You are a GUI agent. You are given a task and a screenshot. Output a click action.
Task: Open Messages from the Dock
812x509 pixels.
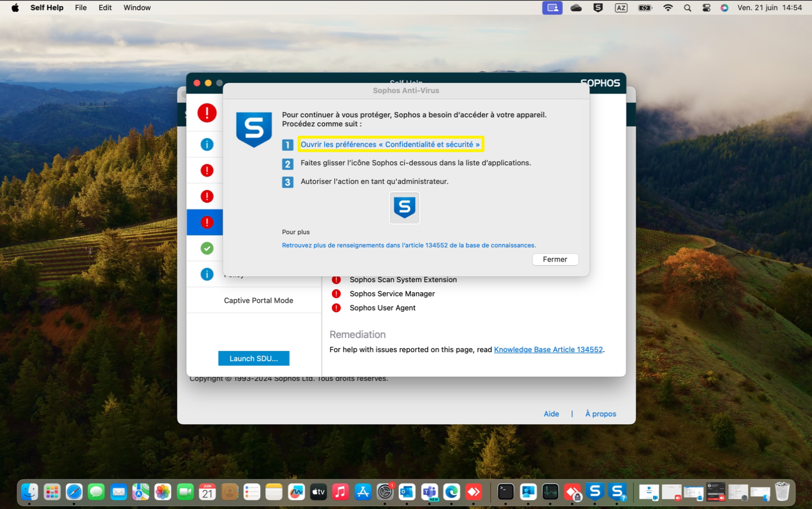[x=96, y=492]
